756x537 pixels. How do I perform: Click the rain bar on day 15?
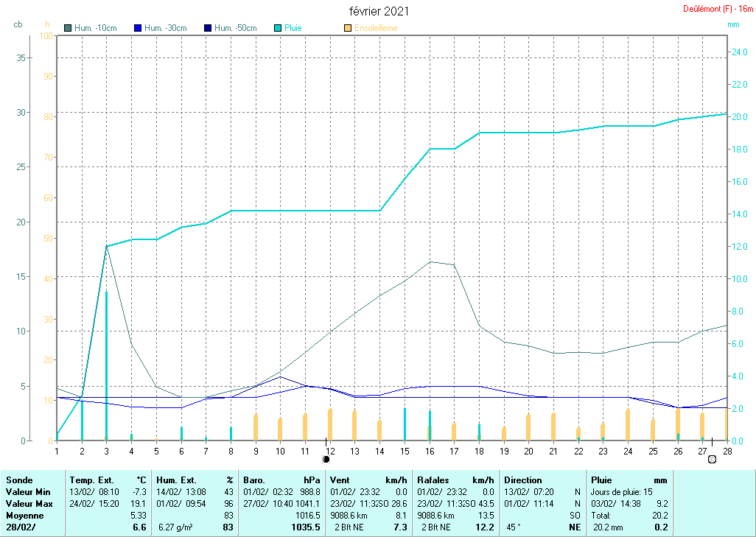tap(405, 424)
